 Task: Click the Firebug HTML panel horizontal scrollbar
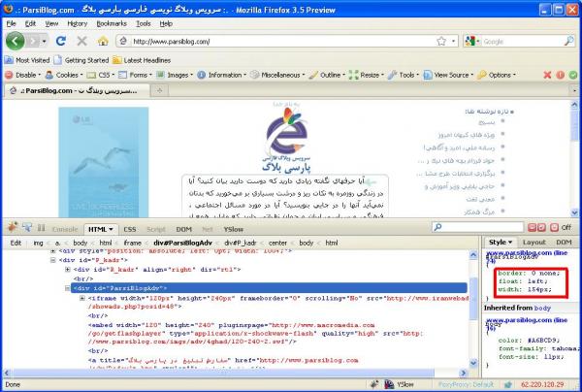(x=223, y=373)
